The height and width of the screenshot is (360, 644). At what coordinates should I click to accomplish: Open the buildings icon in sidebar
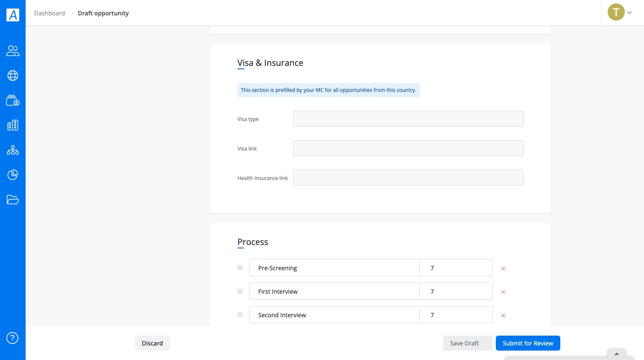coord(13,125)
